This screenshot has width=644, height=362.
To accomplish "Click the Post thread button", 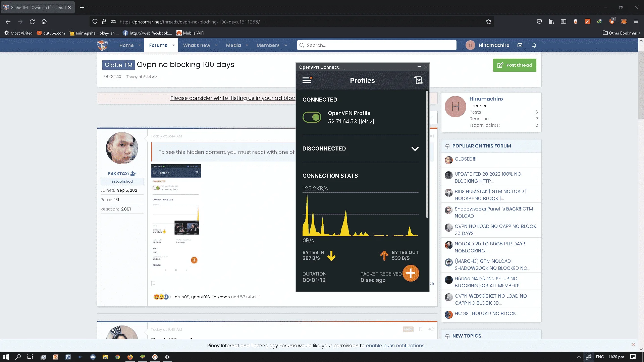I will pos(515,65).
